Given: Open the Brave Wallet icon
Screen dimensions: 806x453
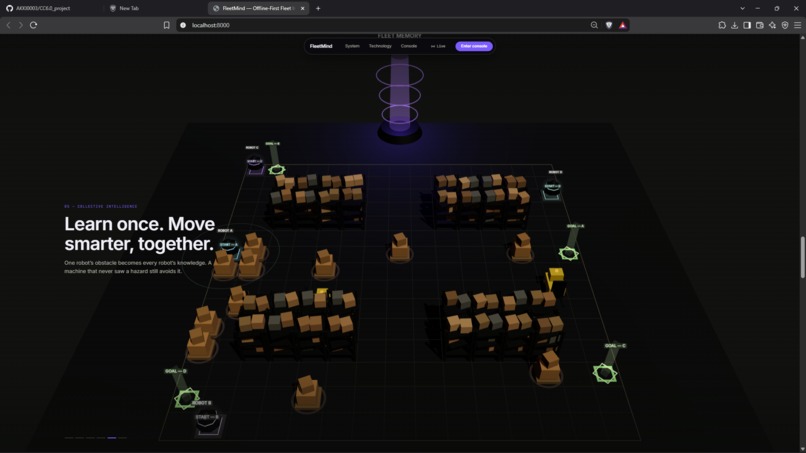Looking at the screenshot, I should 760,25.
